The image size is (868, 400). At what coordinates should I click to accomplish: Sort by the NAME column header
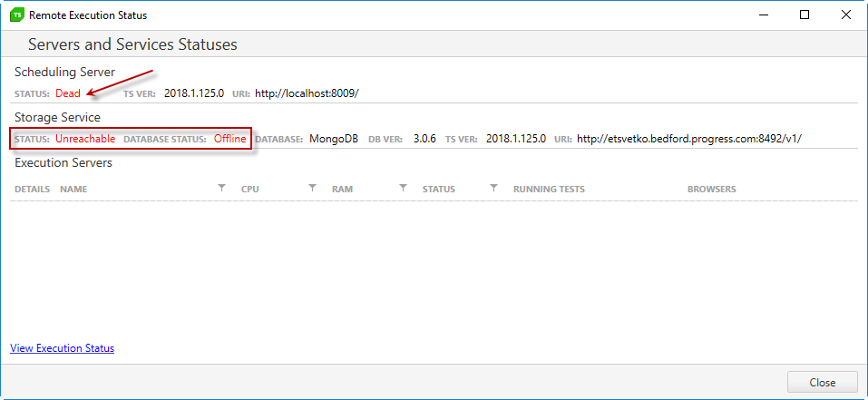click(73, 190)
